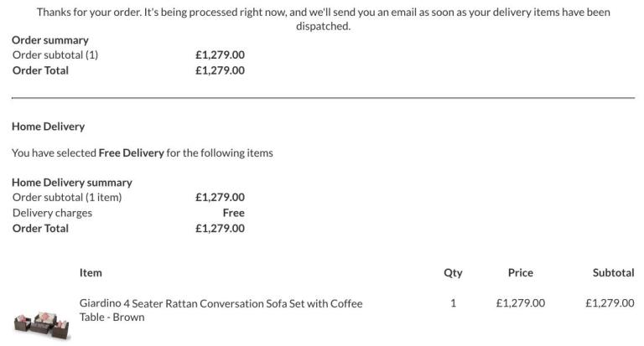Viewport: 644px width, 346px height.
Task: Click the Order summary heading
Action: tap(50, 40)
